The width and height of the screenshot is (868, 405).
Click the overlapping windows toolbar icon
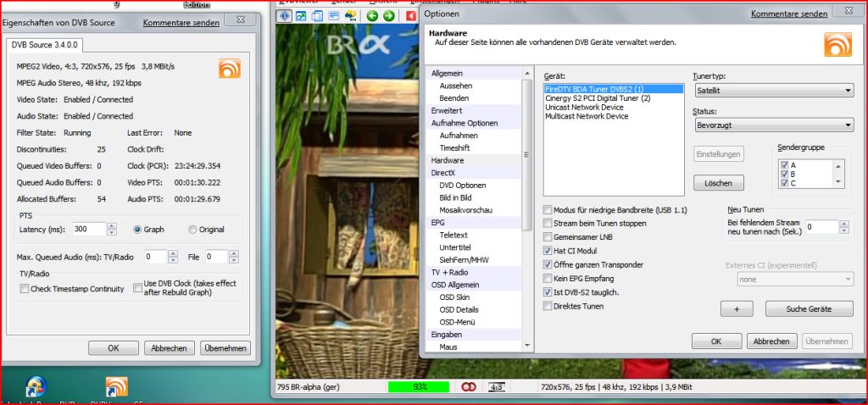[317, 15]
